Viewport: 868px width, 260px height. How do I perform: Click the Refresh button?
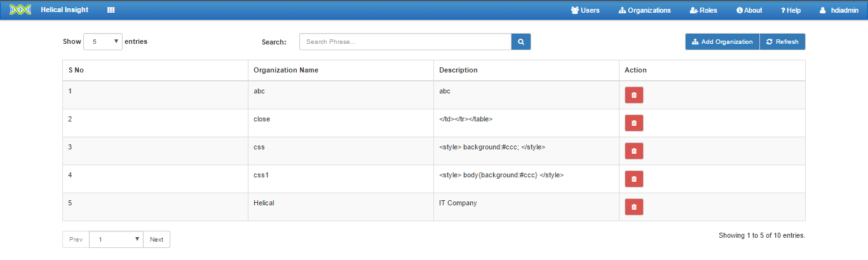pyautogui.click(x=782, y=41)
